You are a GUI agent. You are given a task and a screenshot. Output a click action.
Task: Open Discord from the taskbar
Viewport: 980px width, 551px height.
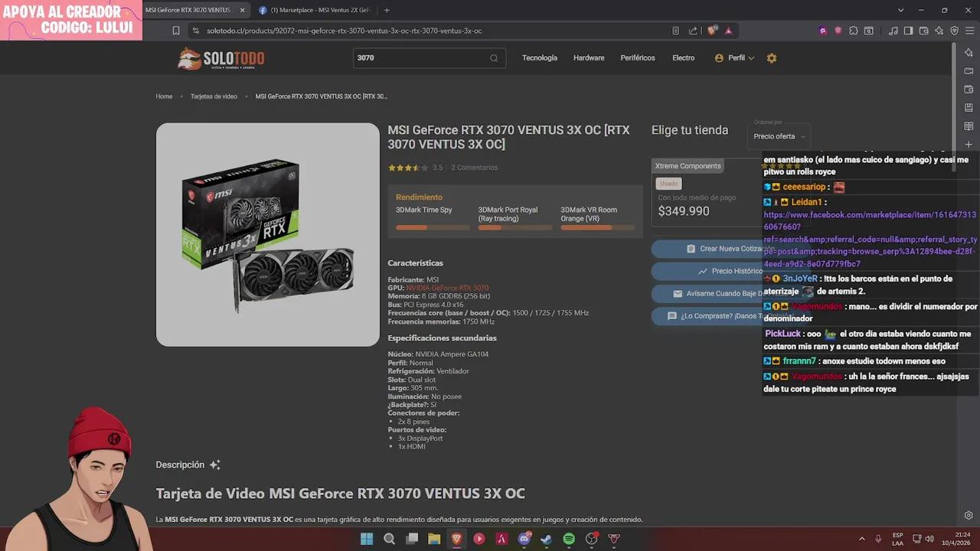point(524,539)
